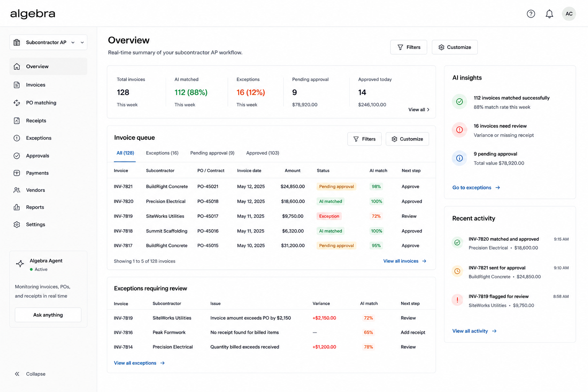Click the Approvals checkmark icon in sidebar
Screen dimensions: 588x392
[17, 156]
